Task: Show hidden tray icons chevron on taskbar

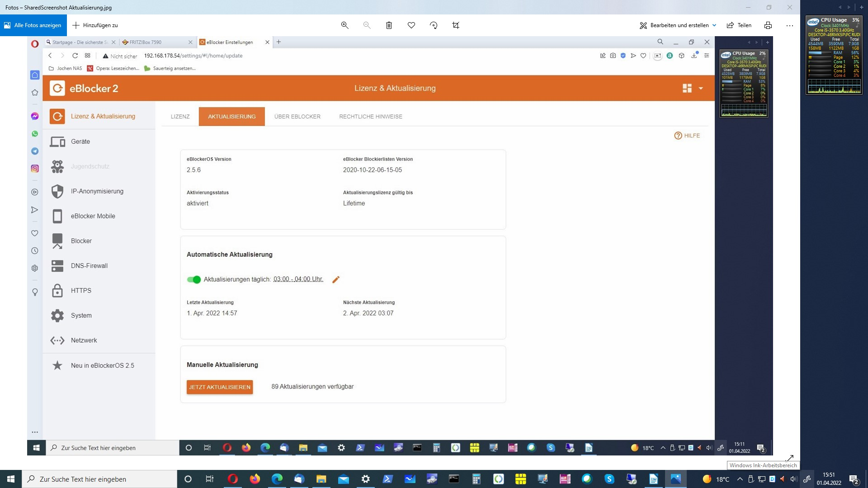Action: [x=740, y=479]
